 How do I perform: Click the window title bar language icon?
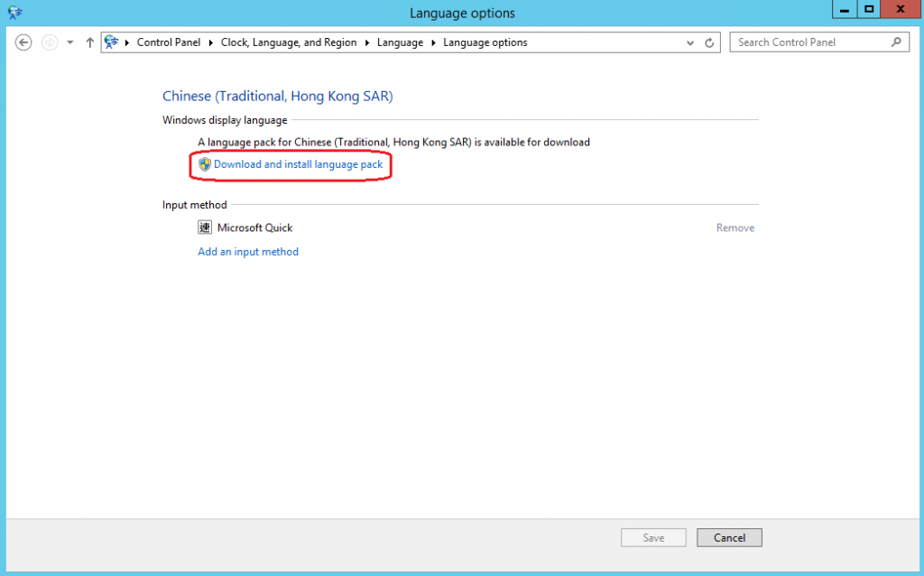pyautogui.click(x=14, y=12)
